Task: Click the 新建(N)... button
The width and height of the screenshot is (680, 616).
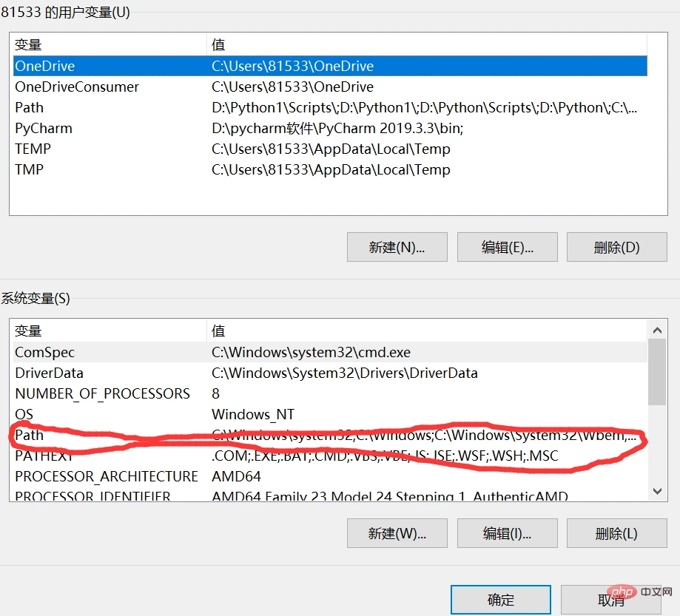Action: pos(397,247)
